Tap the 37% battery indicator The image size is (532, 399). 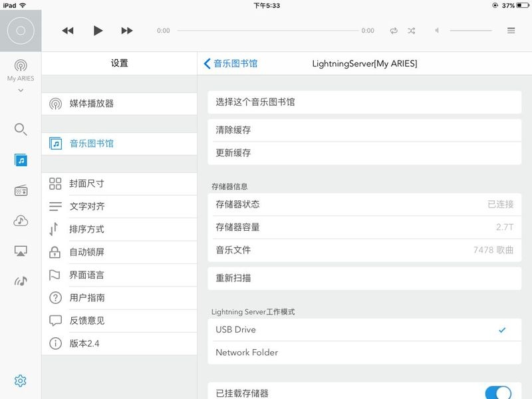point(515,5)
